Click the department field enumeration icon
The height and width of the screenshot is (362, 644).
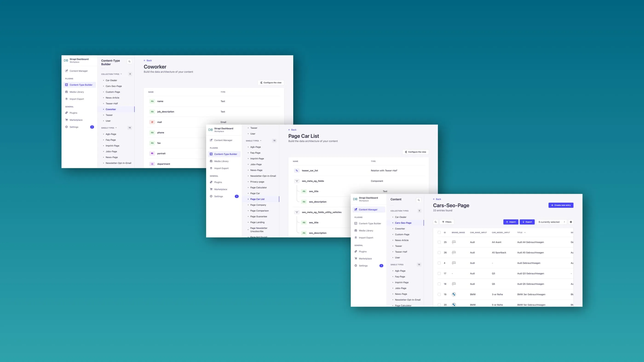(x=152, y=164)
